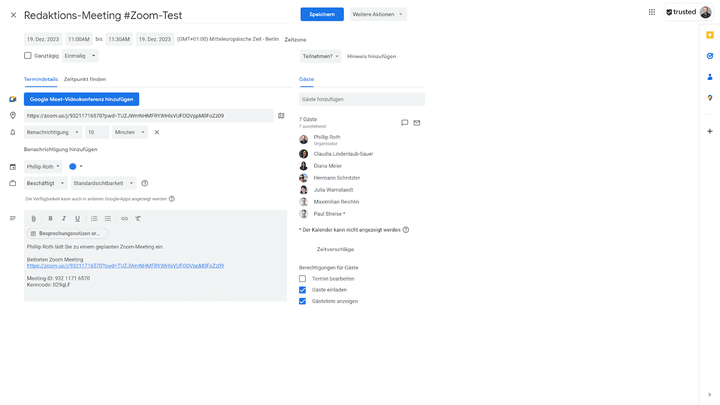
Task: Click the map preview icon beside location
Action: tap(281, 116)
